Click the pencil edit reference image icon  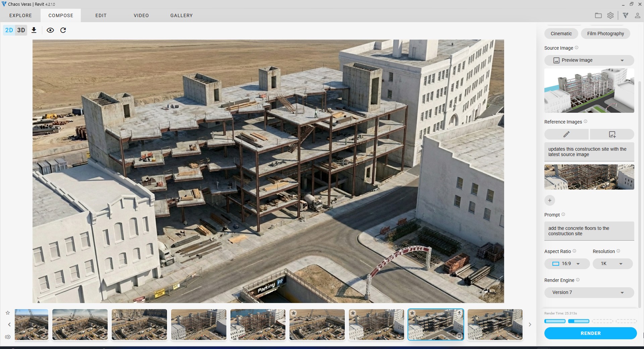pos(566,135)
